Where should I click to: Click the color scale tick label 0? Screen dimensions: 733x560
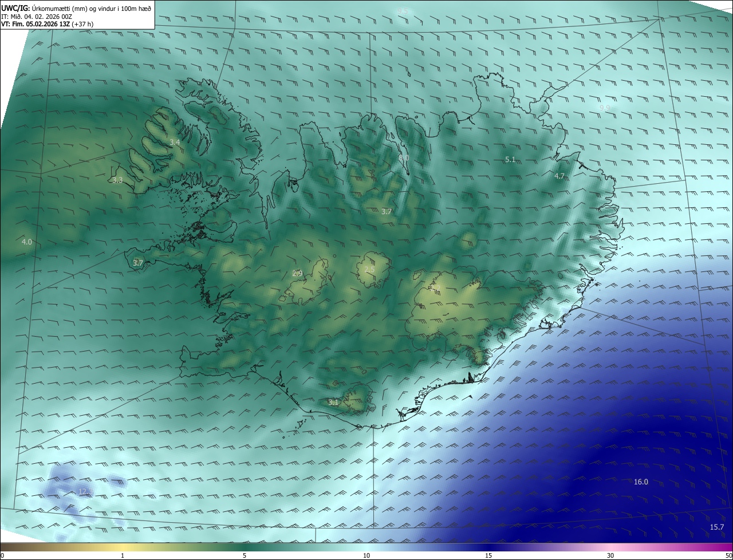tap(2, 555)
